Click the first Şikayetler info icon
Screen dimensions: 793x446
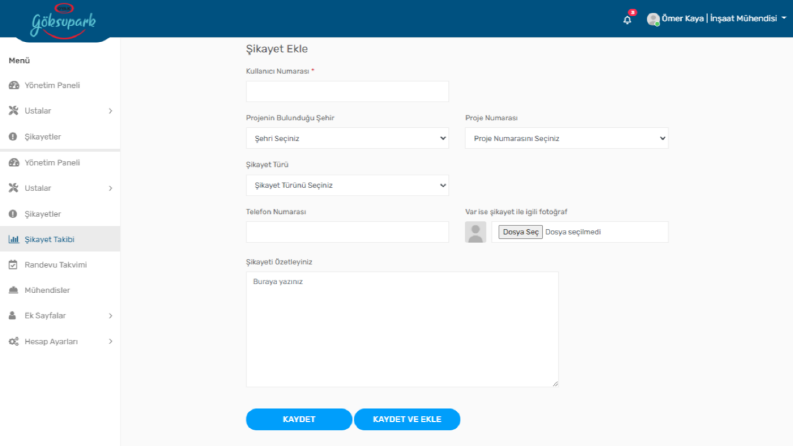[13, 137]
